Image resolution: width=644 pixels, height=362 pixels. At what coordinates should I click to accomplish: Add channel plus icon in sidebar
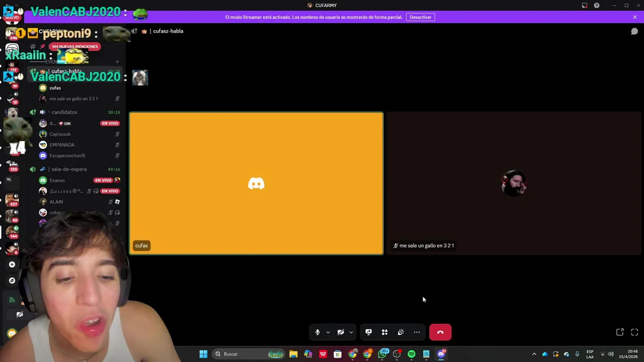[117, 62]
